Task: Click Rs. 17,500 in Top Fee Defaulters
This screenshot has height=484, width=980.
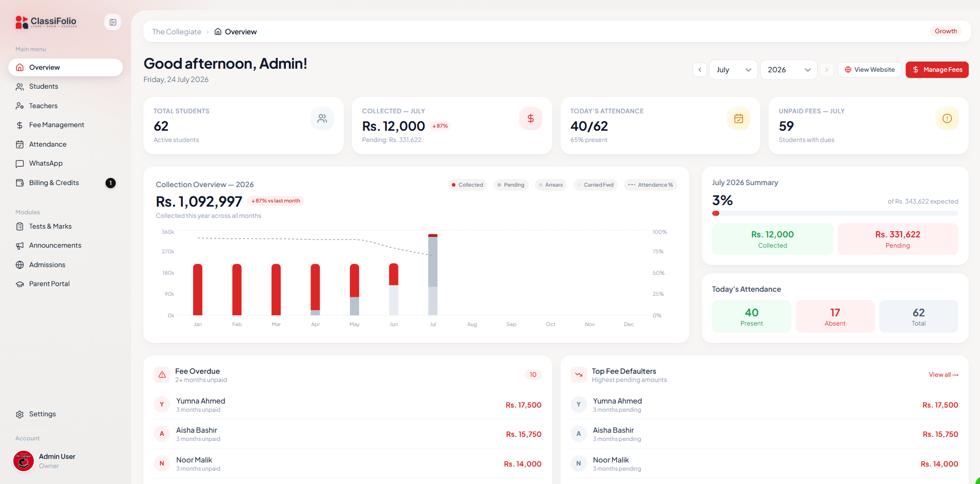Action: 940,405
